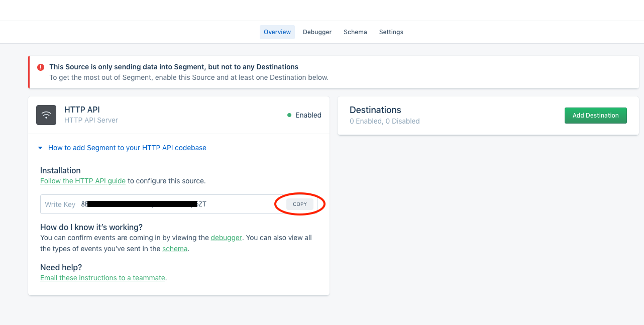
Task: Go to the Schema tab
Action: point(355,32)
